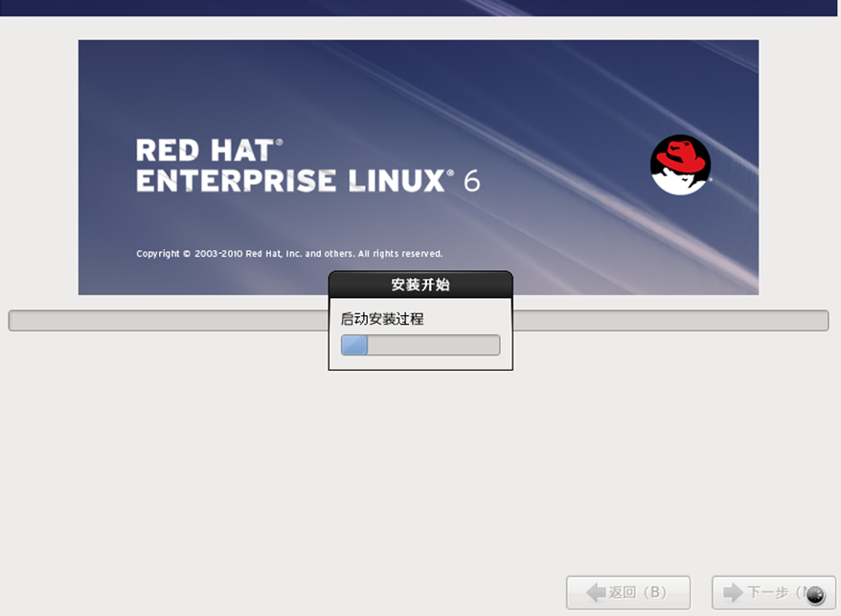Click the 下一步 next button
Screen dimensions: 841x616
773,592
